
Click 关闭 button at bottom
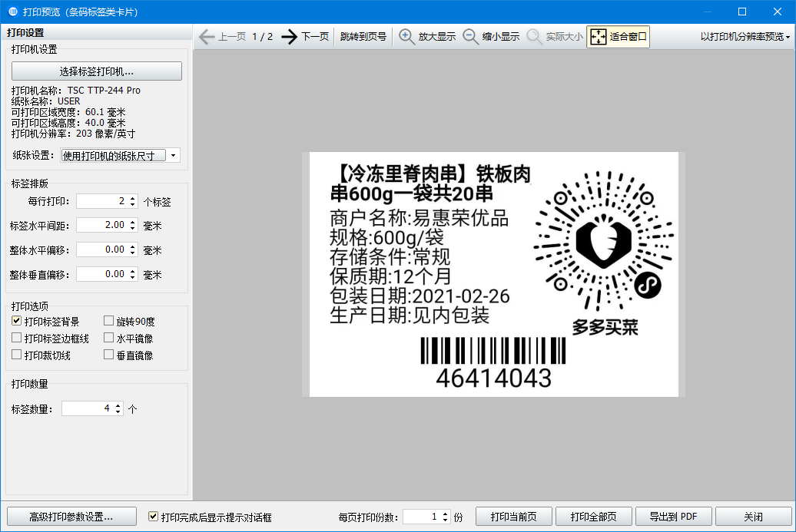[x=753, y=517]
